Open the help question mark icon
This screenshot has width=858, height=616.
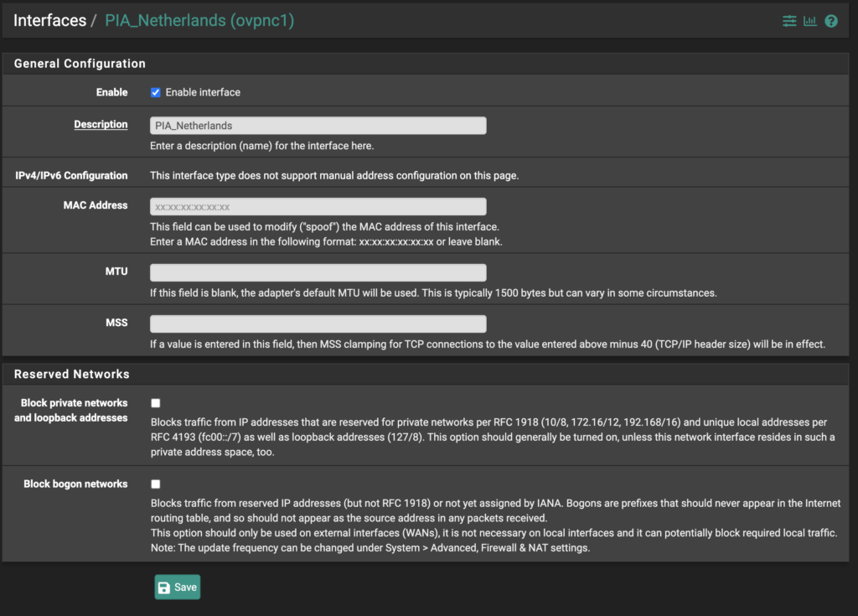pos(831,21)
